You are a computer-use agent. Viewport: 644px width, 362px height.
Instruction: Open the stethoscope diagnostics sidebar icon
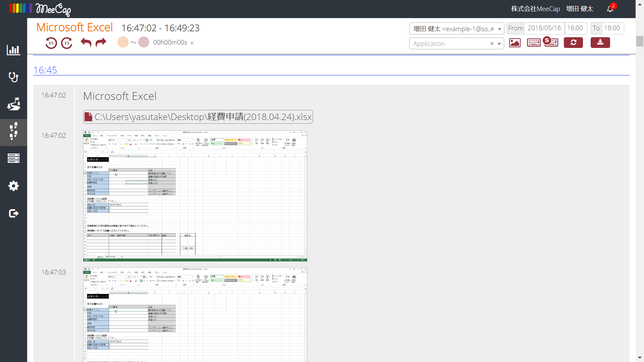tap(13, 77)
